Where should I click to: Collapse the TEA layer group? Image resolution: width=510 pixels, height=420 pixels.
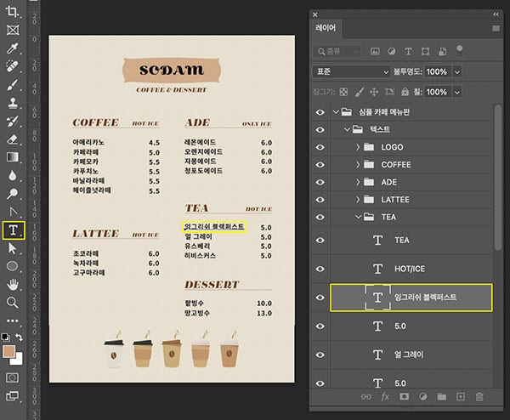coord(358,217)
